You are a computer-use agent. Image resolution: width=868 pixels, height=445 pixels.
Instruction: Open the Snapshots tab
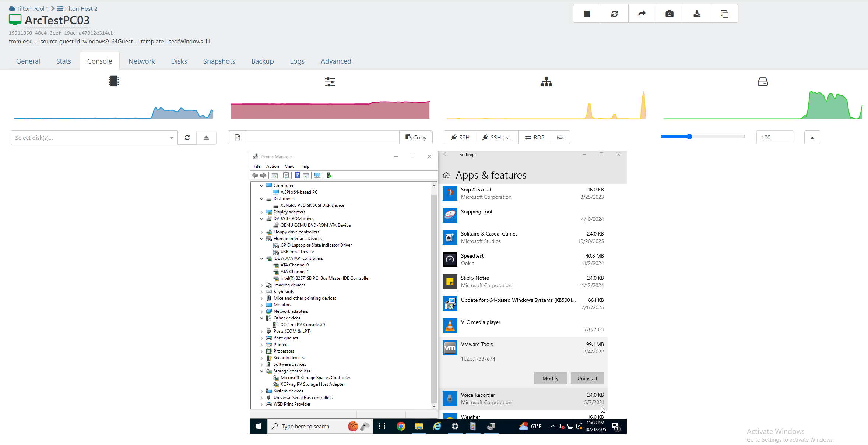[x=219, y=61]
